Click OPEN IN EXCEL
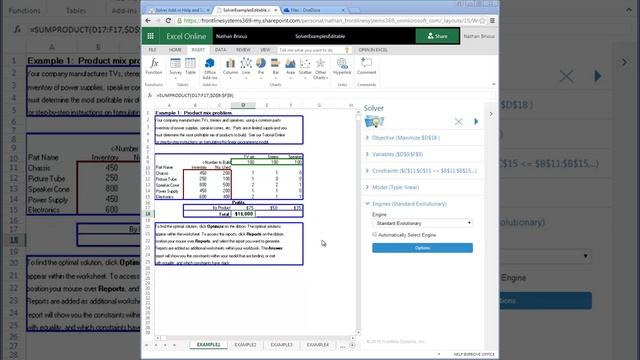This screenshot has width=640, height=360. [373, 50]
